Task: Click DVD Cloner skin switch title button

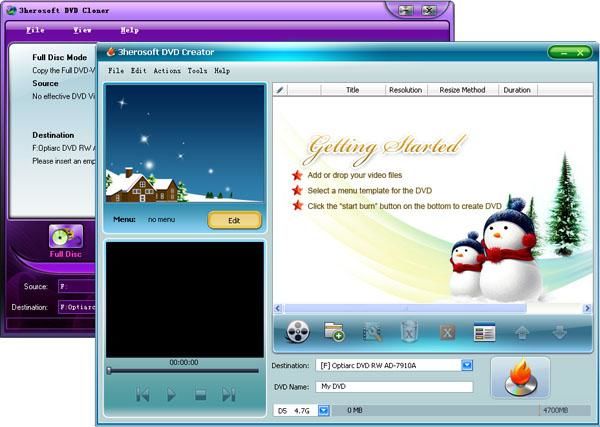Action: [x=405, y=10]
